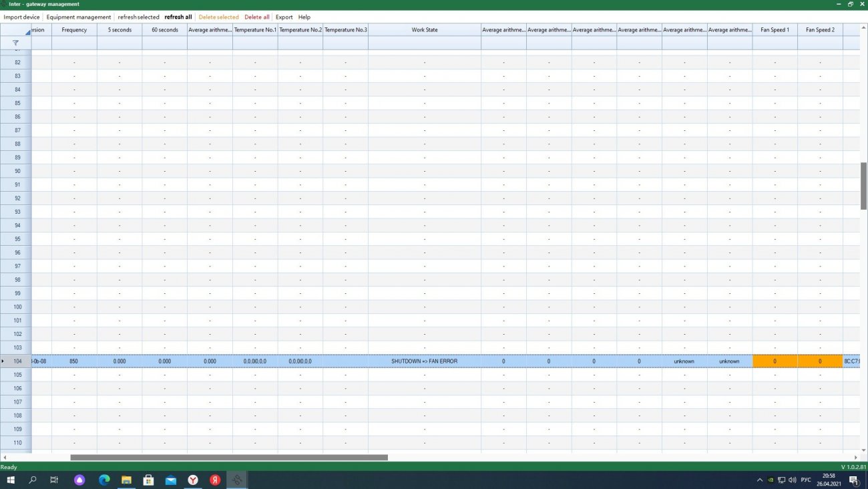Launch Alice assistant from taskbar

click(x=79, y=480)
